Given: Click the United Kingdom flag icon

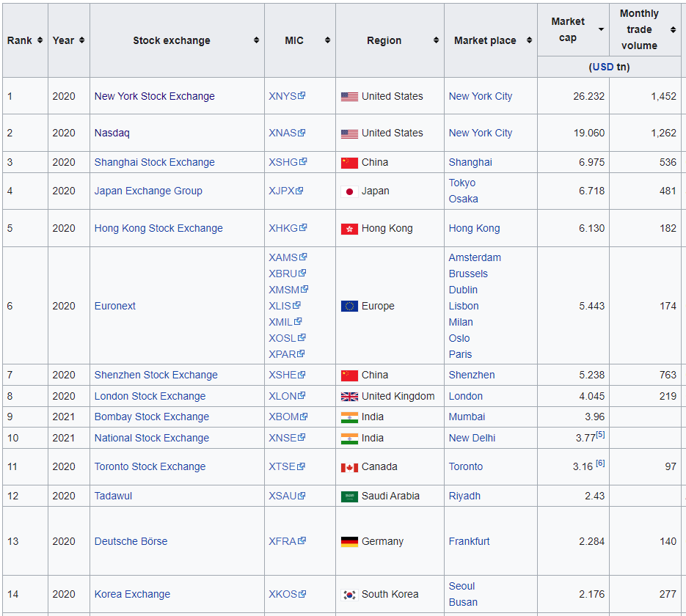Looking at the screenshot, I should click(349, 397).
